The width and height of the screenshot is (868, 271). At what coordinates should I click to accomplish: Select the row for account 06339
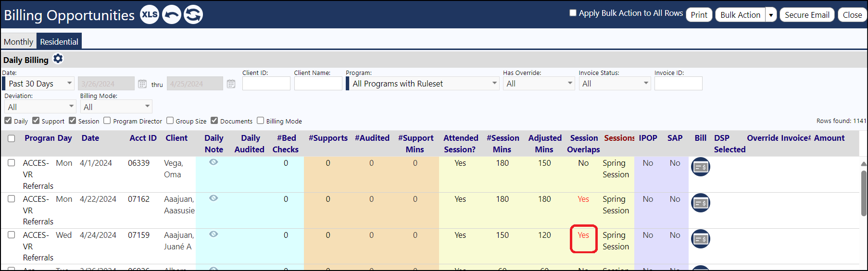coord(12,163)
